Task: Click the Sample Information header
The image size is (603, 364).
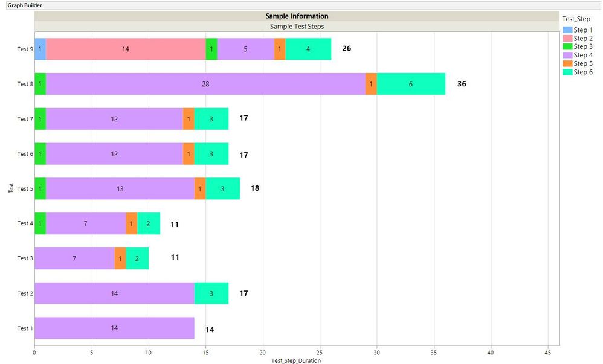Action: (297, 16)
